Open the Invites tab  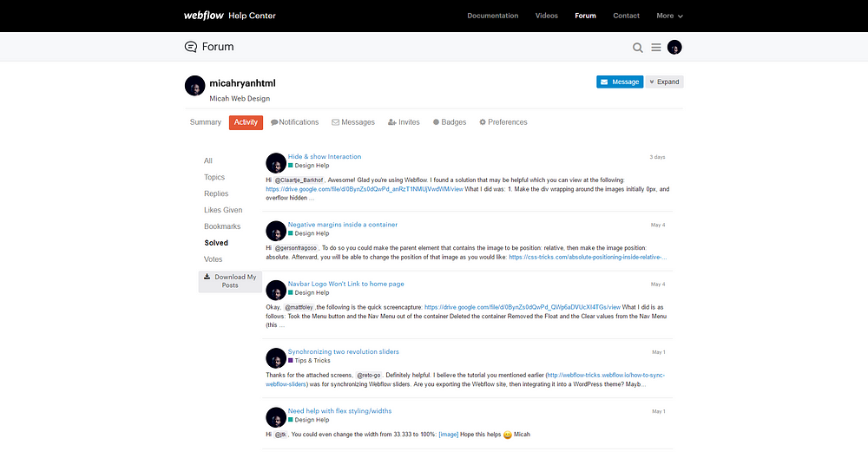pos(404,122)
